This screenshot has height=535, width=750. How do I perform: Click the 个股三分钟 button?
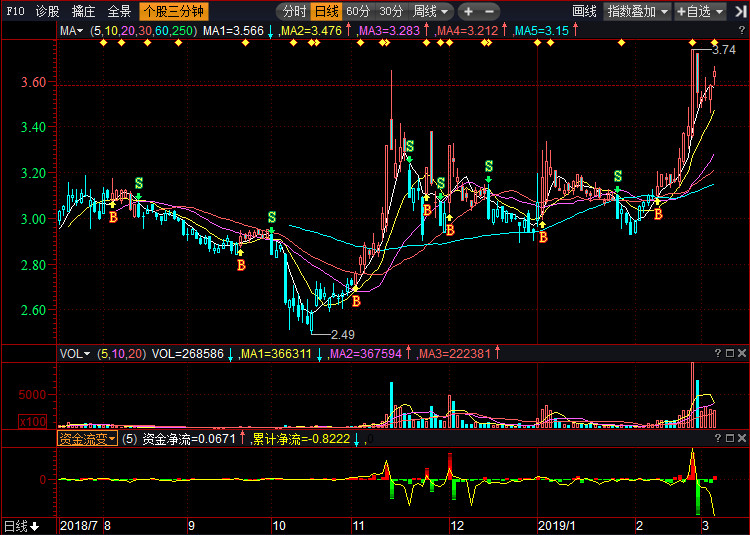click(174, 11)
